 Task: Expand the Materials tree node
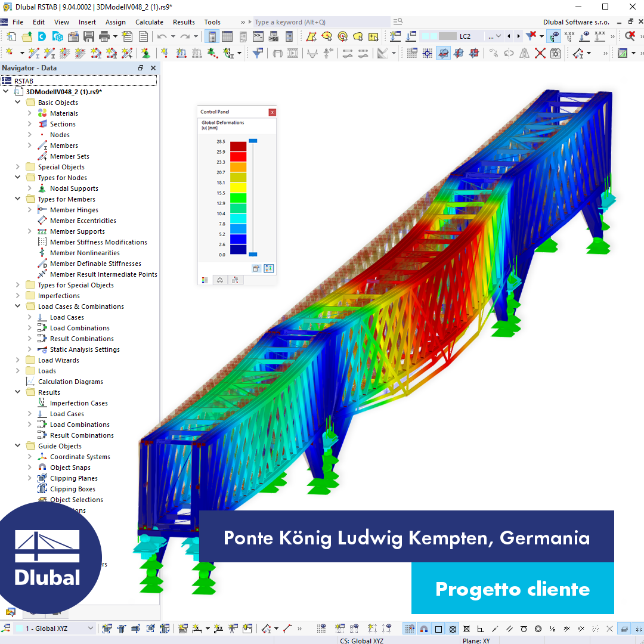[x=30, y=113]
